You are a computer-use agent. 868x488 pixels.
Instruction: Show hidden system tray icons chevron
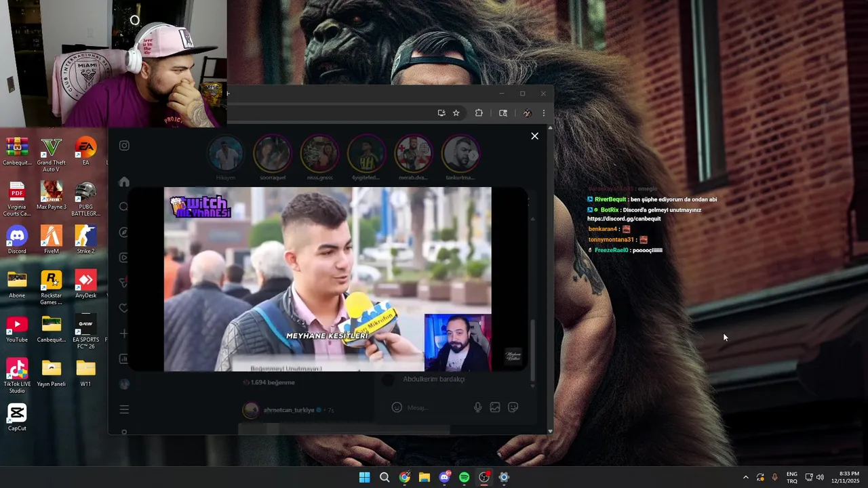[745, 477]
